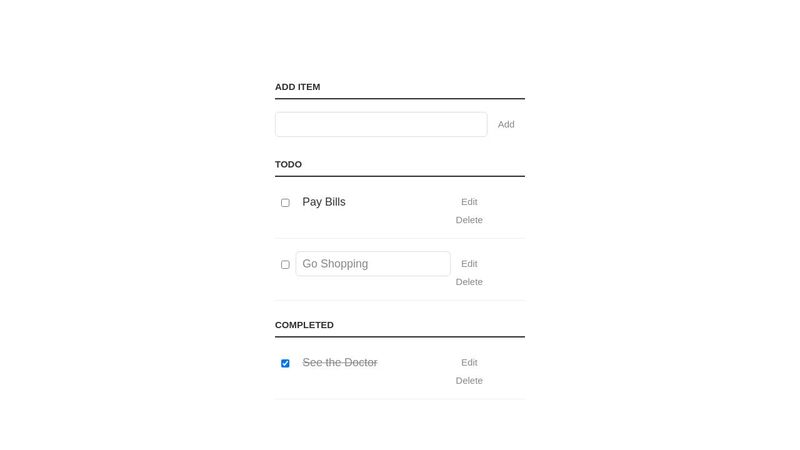Click the divider line under TODO heading
Screen dimensions: 800x450
point(400,176)
